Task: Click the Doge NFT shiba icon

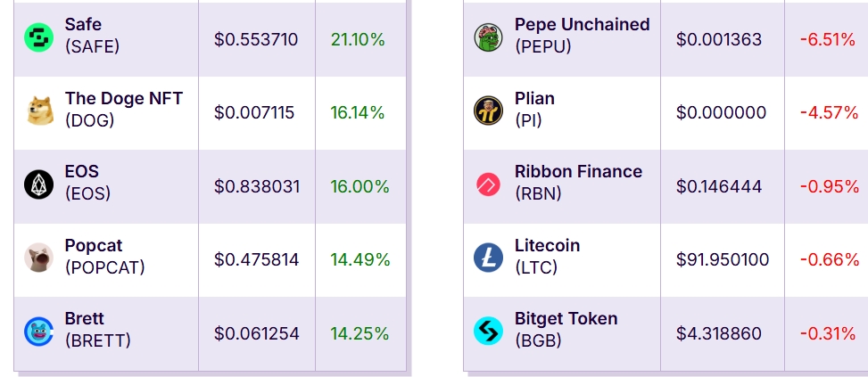Action: click(40, 111)
